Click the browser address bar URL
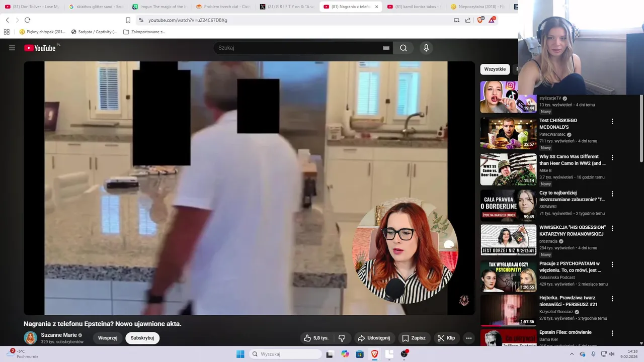644x362 pixels. click(x=188, y=20)
